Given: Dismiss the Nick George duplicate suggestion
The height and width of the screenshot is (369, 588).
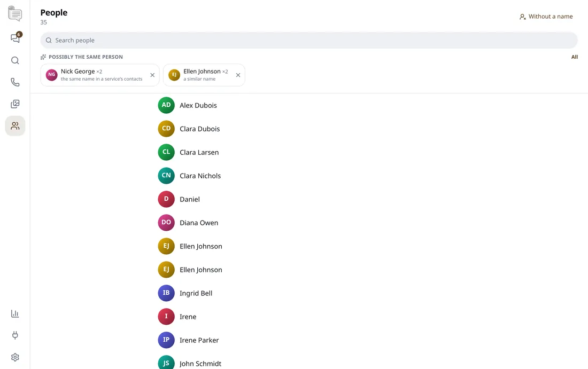Looking at the screenshot, I should click(x=152, y=75).
